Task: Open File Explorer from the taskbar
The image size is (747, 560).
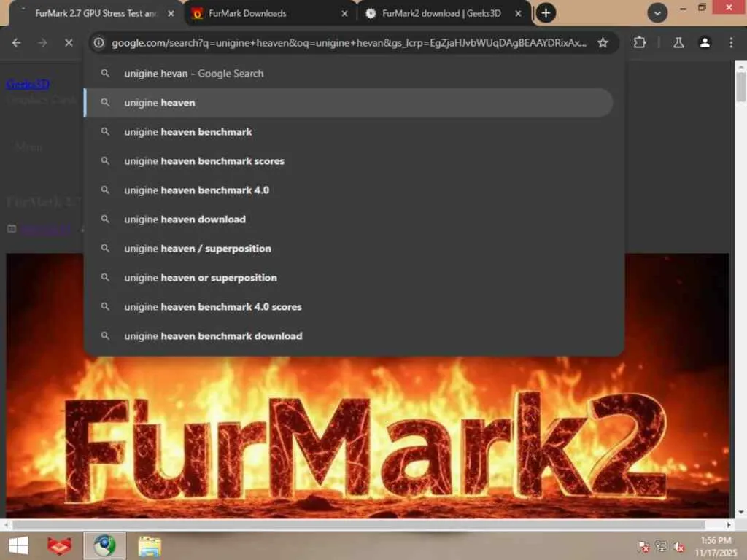Action: 150,545
